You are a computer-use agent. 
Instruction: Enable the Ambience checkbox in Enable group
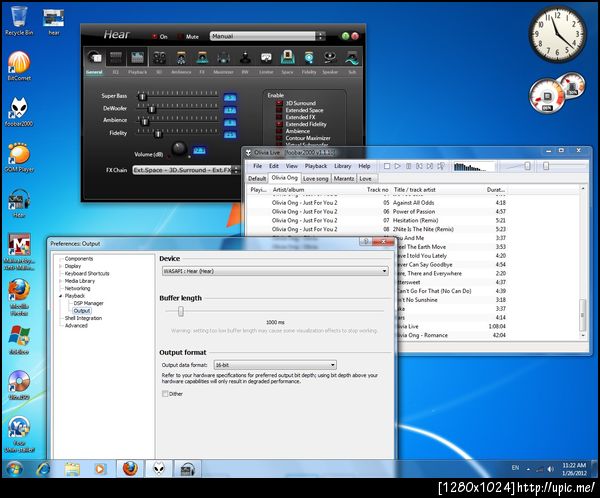pos(279,131)
